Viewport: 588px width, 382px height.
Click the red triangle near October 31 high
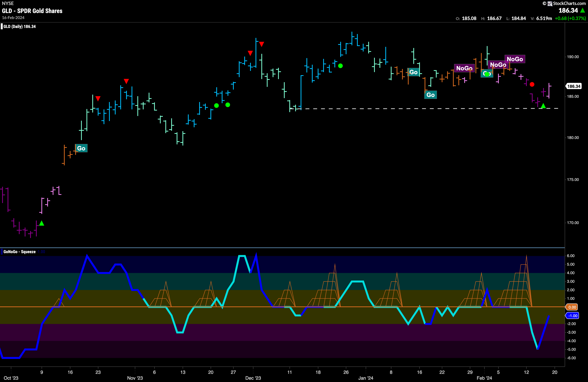(126, 81)
